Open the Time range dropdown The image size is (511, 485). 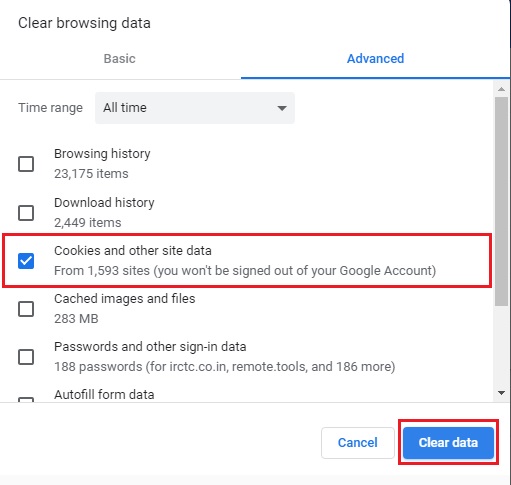point(195,108)
